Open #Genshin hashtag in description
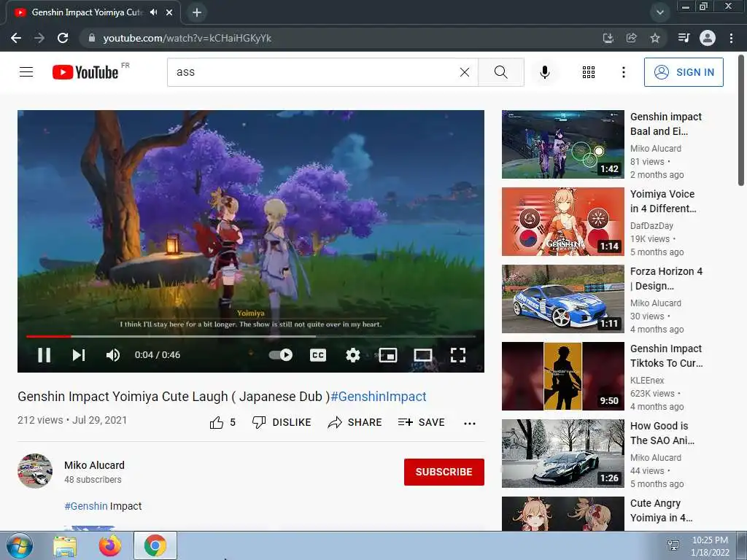 coord(86,506)
